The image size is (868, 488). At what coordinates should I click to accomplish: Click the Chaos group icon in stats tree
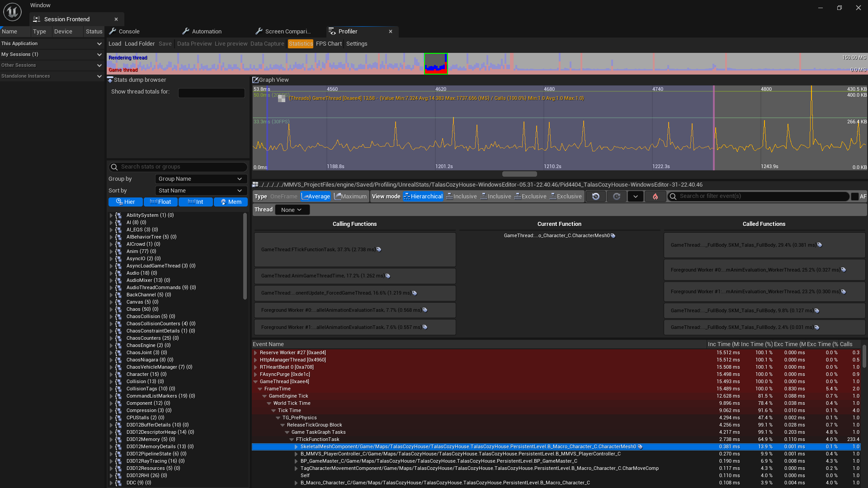[118, 309]
